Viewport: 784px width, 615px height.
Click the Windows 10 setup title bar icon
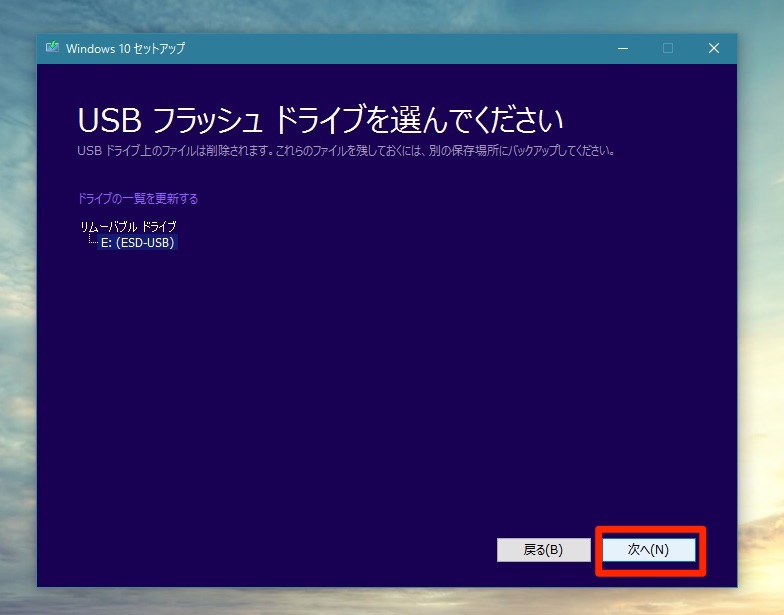coord(52,48)
